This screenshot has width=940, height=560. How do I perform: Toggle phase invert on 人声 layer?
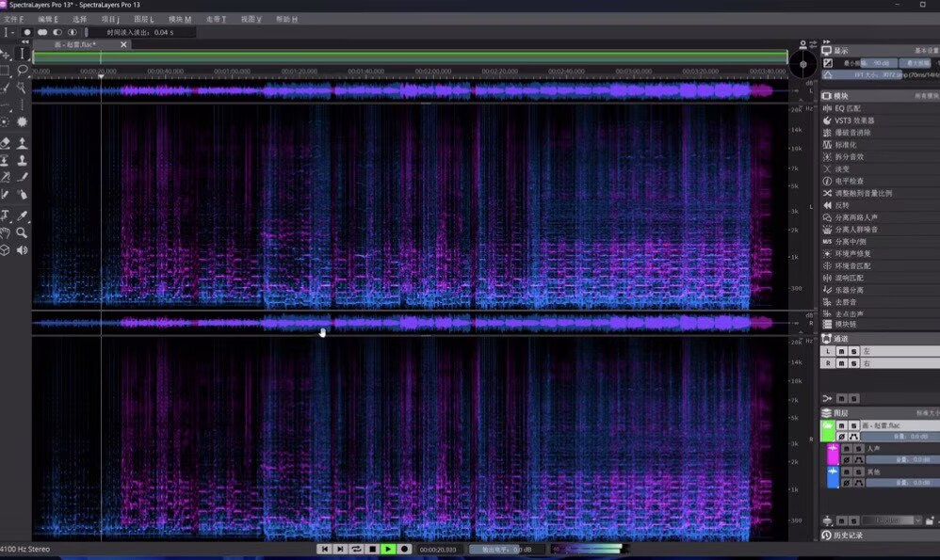(x=847, y=460)
